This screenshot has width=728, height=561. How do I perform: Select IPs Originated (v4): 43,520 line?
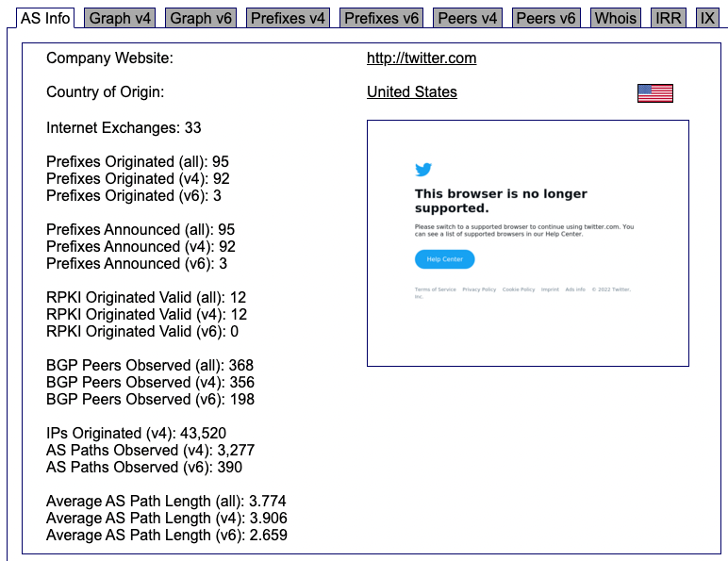point(136,433)
